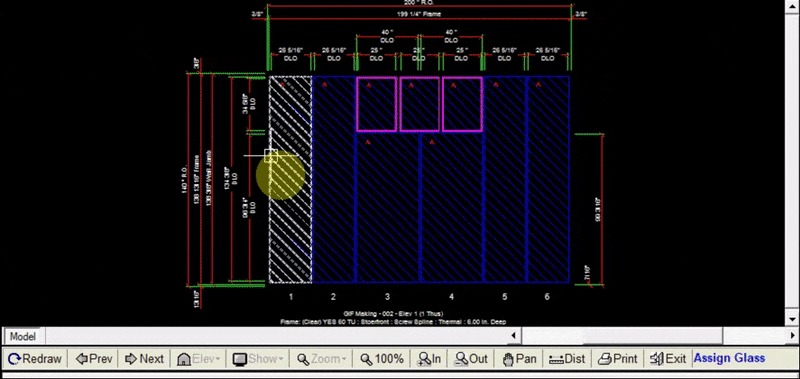Click bay number 1 label

(291, 297)
